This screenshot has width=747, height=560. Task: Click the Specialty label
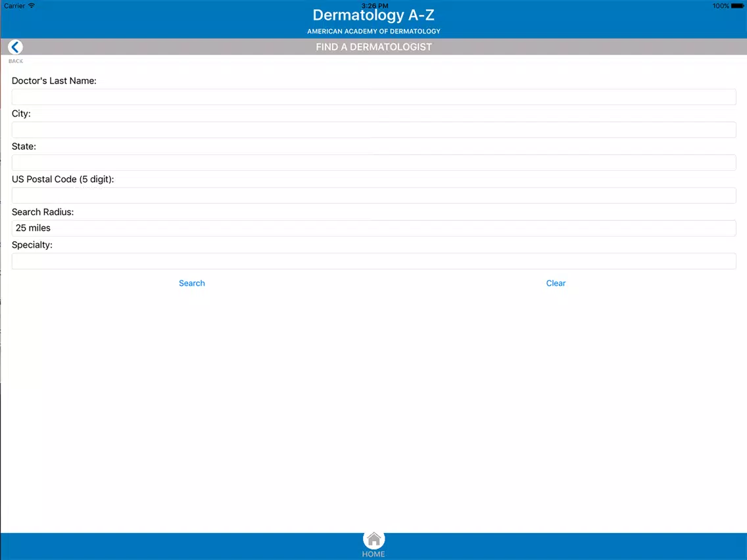pyautogui.click(x=32, y=245)
